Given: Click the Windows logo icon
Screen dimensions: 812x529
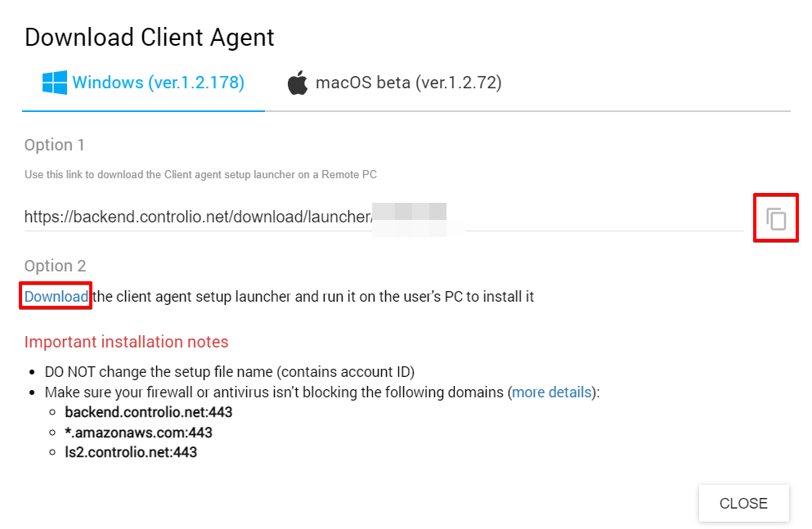Looking at the screenshot, I should point(54,83).
